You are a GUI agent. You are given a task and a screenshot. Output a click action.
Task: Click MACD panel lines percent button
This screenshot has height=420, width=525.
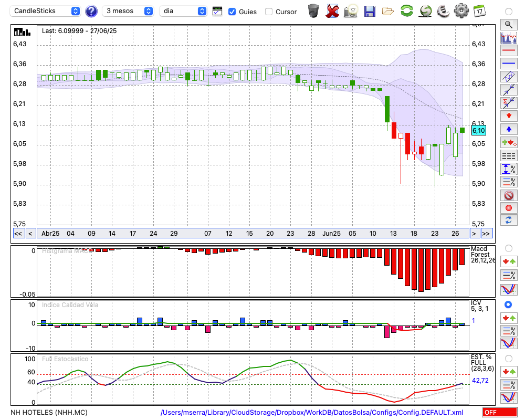(x=509, y=275)
